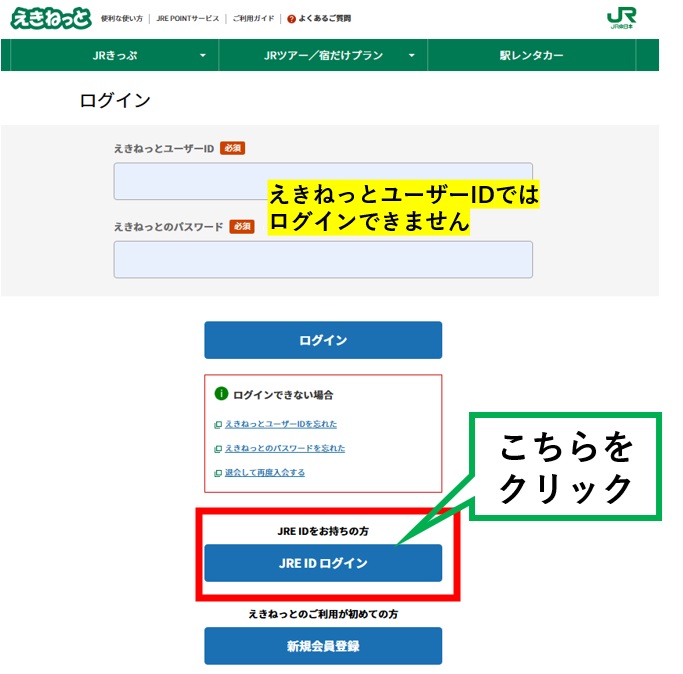This screenshot has height=674, width=683.
Task: Click the external-link icon next to 退会して再度入会する
Action: [218, 473]
